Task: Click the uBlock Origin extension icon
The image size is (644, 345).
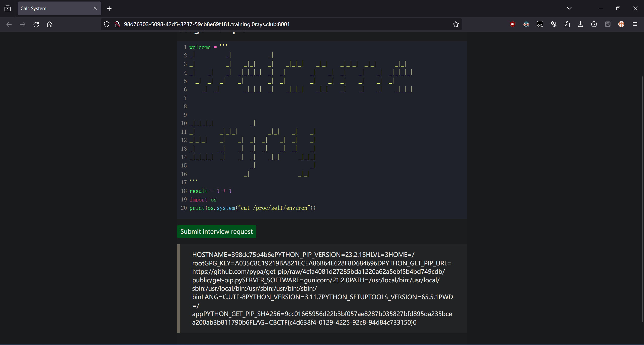Action: click(x=512, y=24)
